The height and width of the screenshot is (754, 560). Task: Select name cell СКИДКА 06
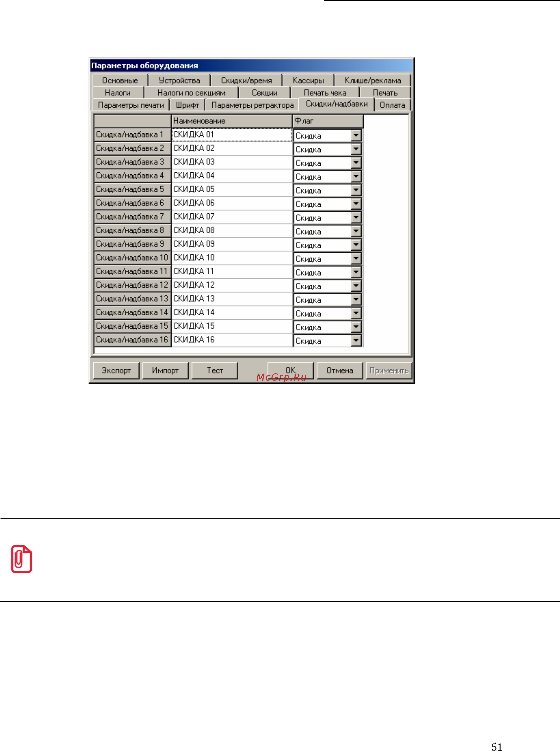(x=232, y=203)
